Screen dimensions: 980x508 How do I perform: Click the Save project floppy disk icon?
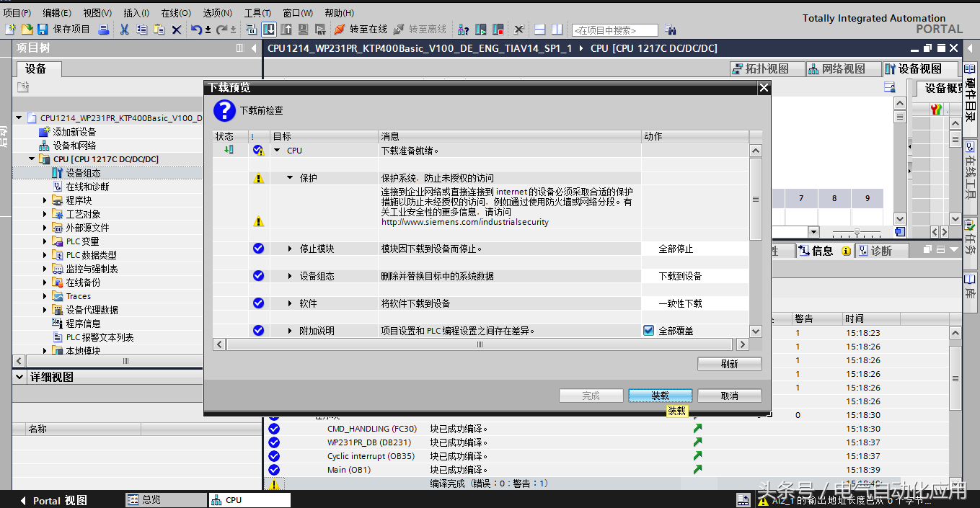(43, 30)
